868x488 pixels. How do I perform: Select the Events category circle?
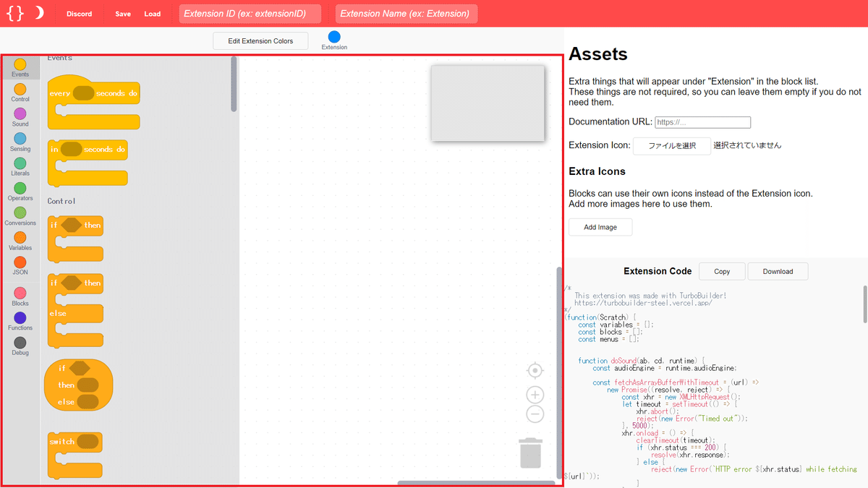(x=20, y=65)
